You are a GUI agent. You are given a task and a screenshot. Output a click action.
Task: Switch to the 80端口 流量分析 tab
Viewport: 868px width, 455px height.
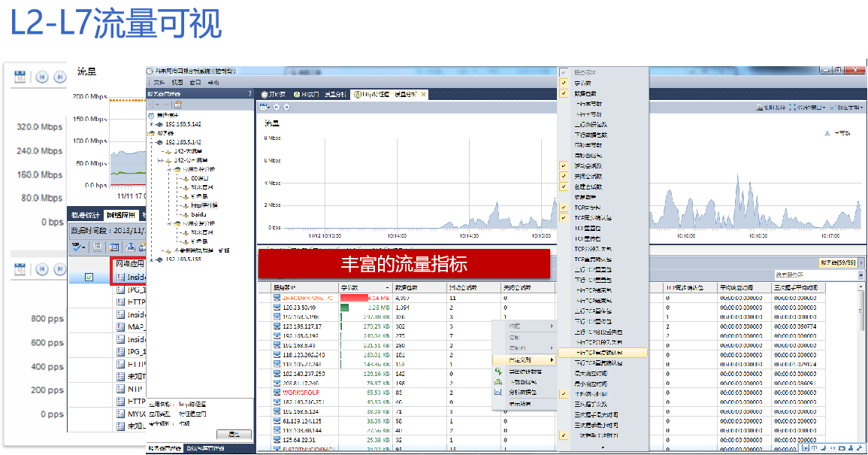(319, 94)
